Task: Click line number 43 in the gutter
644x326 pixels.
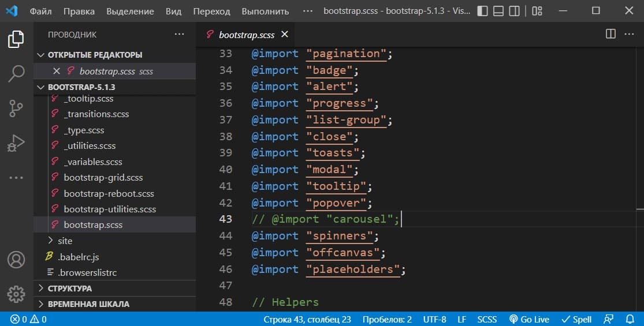Action: tap(225, 219)
